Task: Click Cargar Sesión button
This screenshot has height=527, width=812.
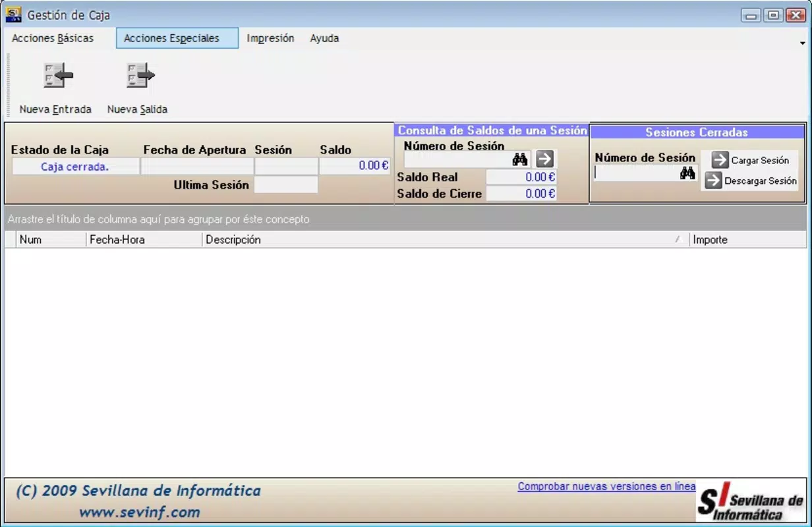Action: [750, 160]
